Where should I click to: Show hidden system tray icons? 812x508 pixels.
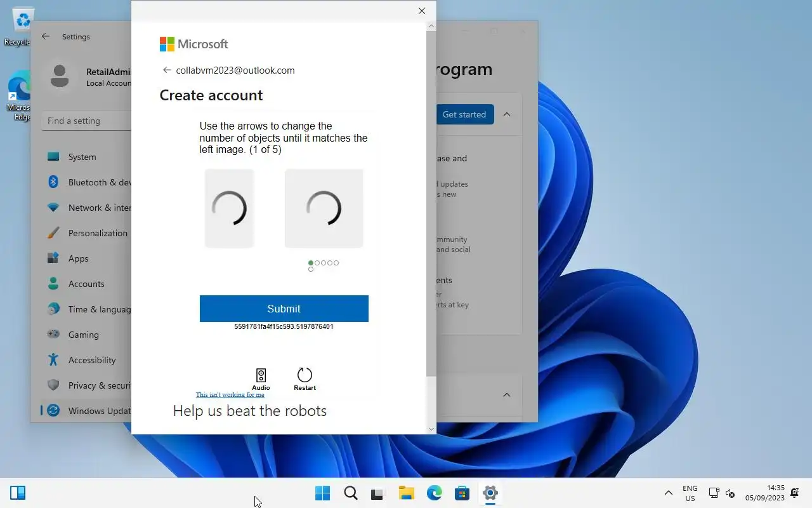(668, 493)
